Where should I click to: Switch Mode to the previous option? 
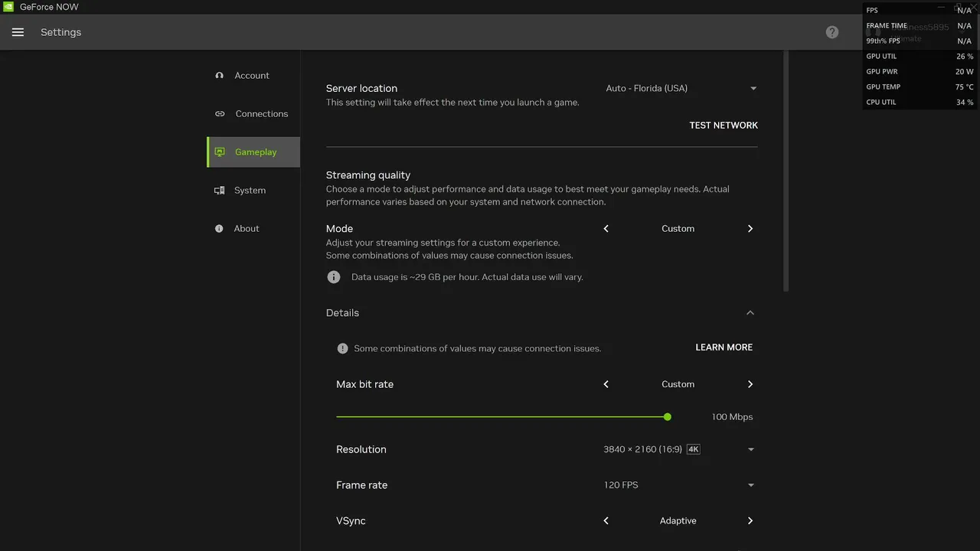606,229
